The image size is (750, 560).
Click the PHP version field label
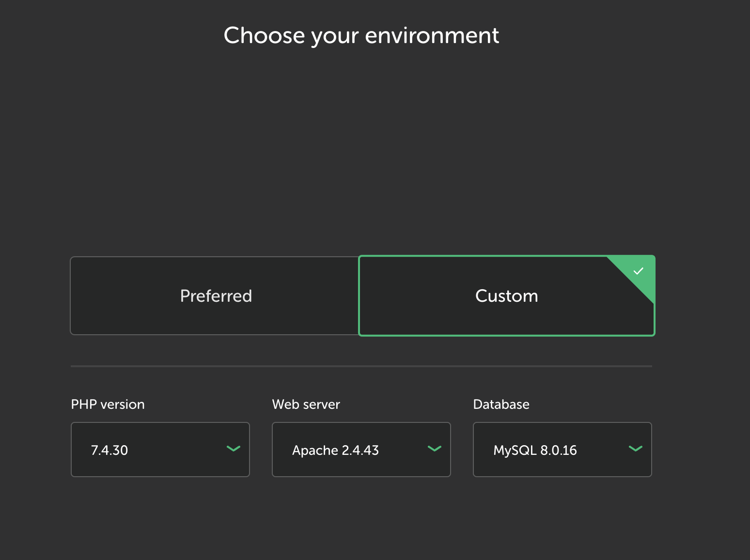(108, 404)
